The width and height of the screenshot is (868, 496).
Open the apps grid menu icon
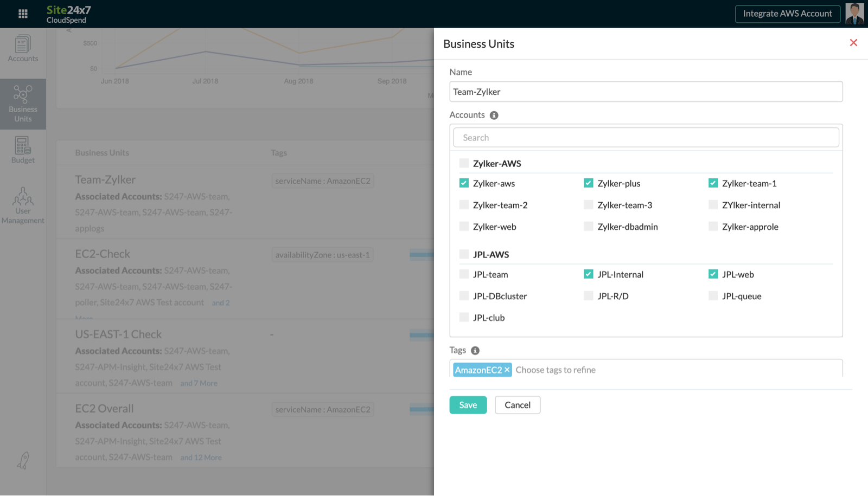[x=23, y=14]
